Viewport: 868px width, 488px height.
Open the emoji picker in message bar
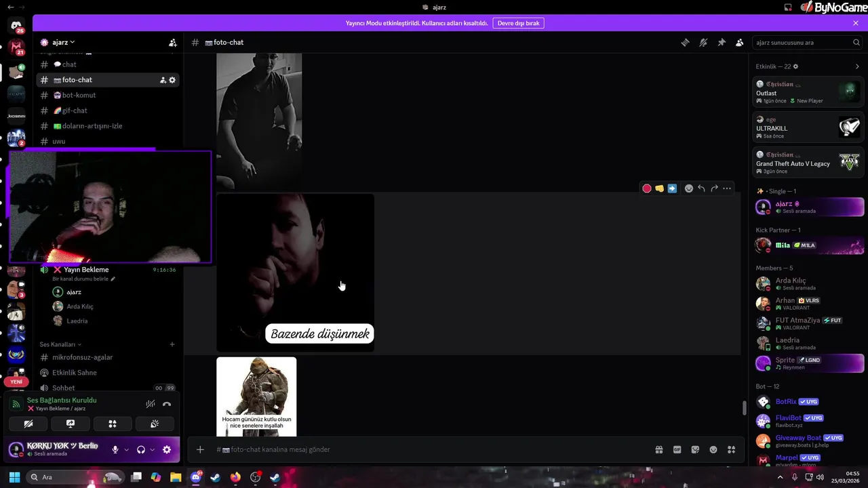click(713, 449)
